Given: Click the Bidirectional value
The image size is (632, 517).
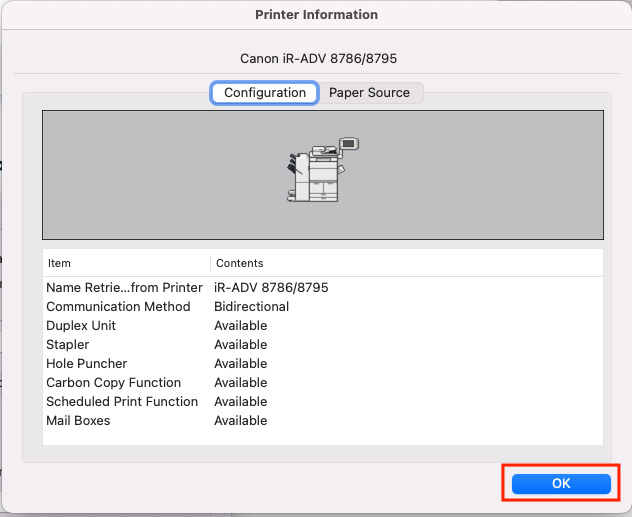Looking at the screenshot, I should tap(252, 307).
